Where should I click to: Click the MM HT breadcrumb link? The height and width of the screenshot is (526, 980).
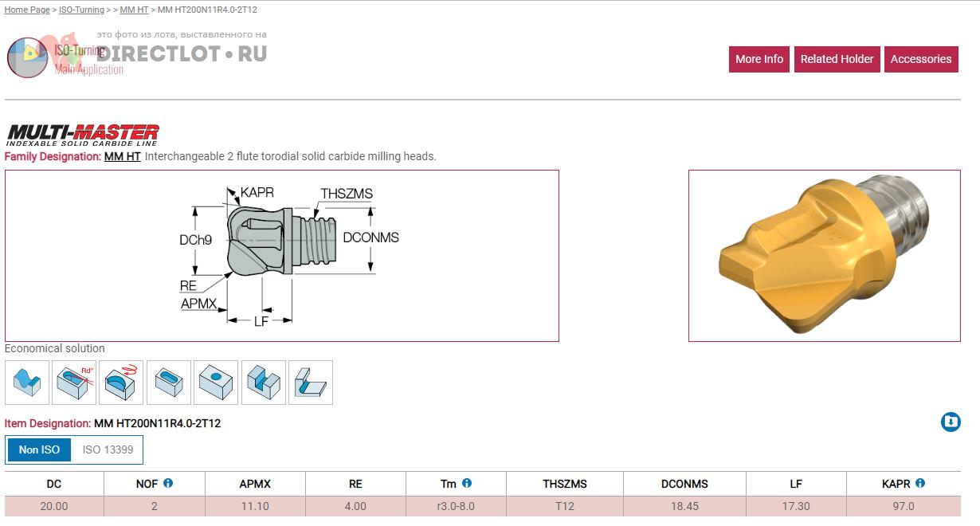click(x=134, y=10)
